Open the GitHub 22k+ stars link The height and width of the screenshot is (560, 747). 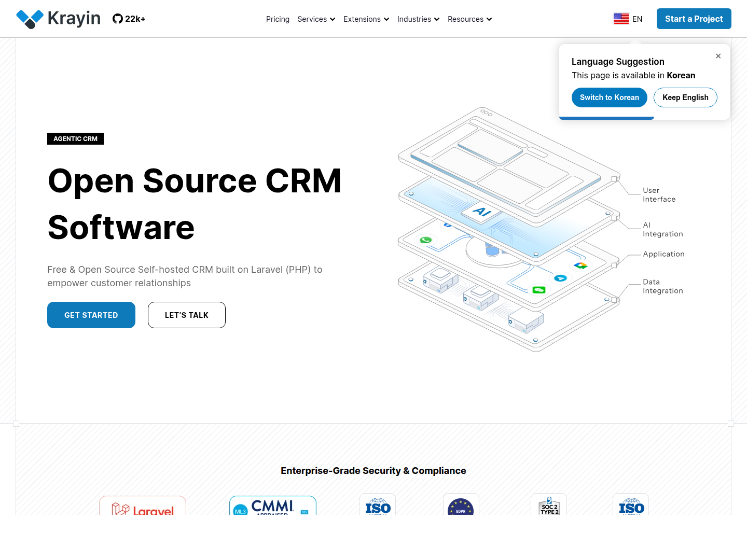[129, 19]
